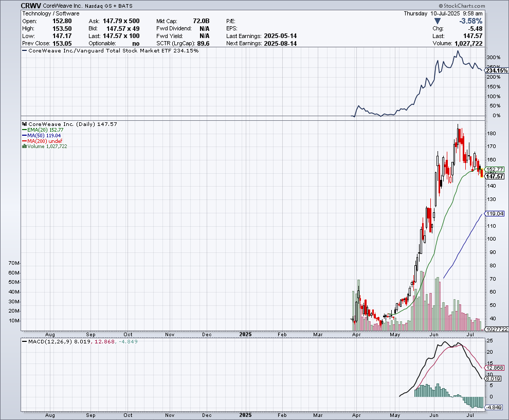Click the CRWV ticker symbol
Image resolution: width=509 pixels, height=420 pixels.
coord(31,6)
